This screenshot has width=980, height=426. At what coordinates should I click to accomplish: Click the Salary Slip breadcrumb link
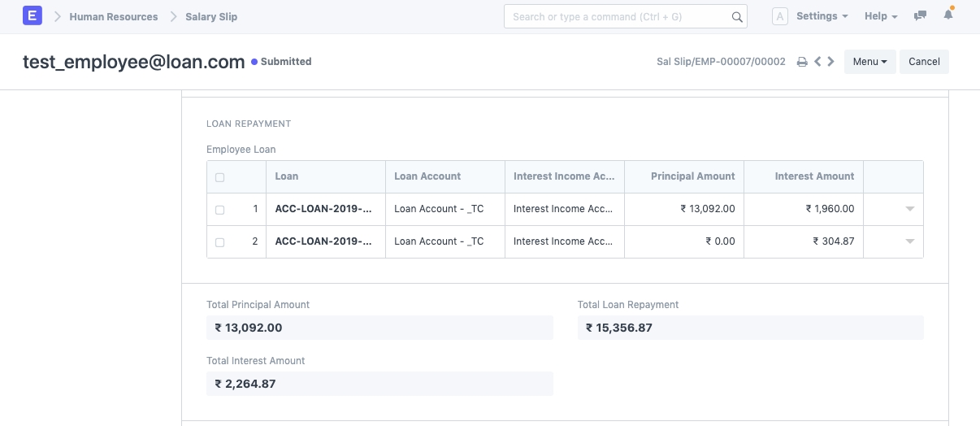211,16
